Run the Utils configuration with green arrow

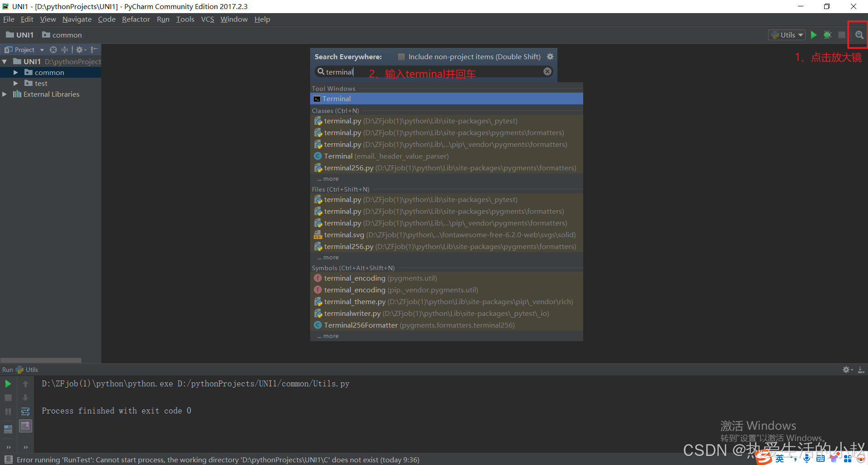pos(814,35)
